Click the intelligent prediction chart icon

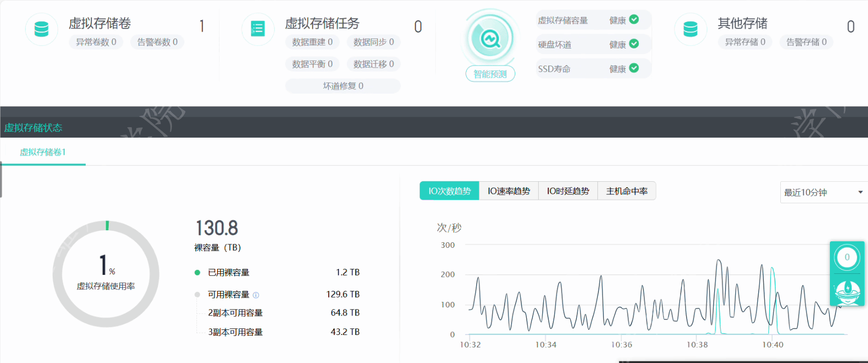click(x=490, y=38)
